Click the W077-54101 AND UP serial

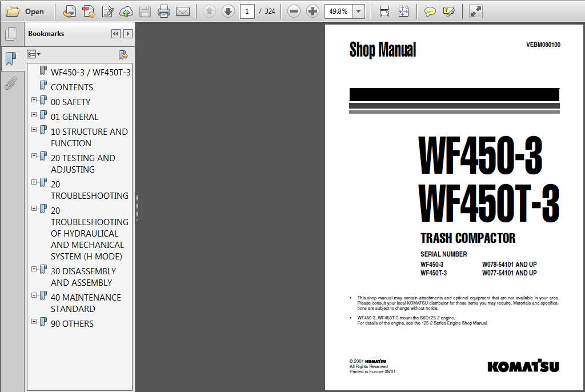point(509,273)
